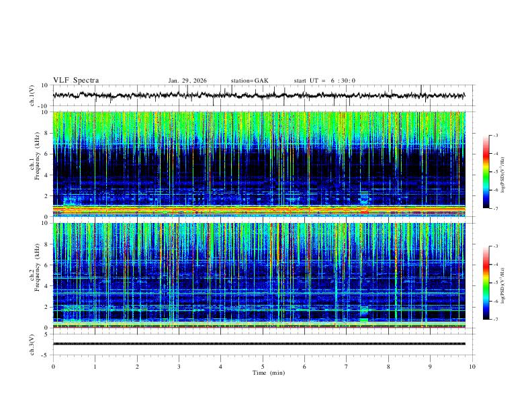
Task: Click time axis tick label "3"
Action: click(x=179, y=367)
